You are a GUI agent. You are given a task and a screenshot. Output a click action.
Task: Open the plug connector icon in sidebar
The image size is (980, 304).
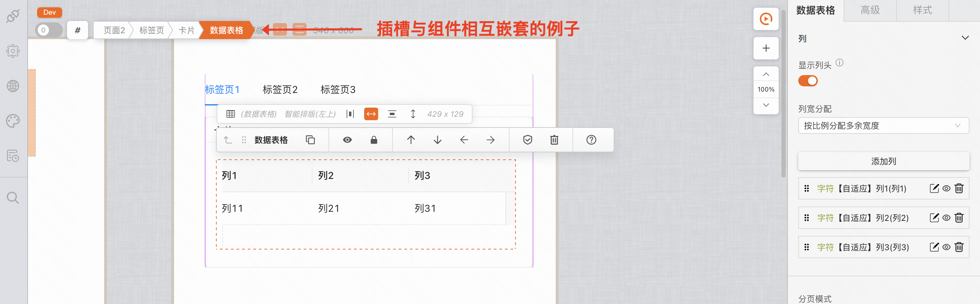(x=13, y=16)
